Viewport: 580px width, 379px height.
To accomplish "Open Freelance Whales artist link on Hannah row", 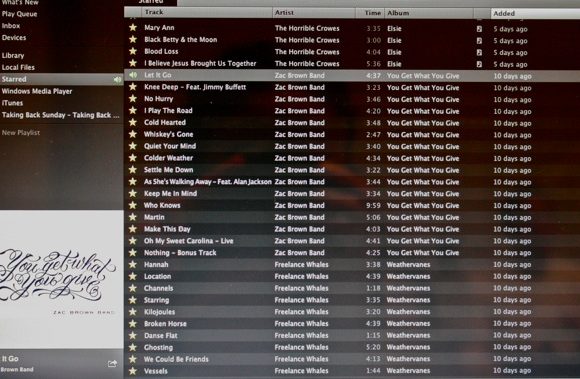I will pyautogui.click(x=301, y=264).
